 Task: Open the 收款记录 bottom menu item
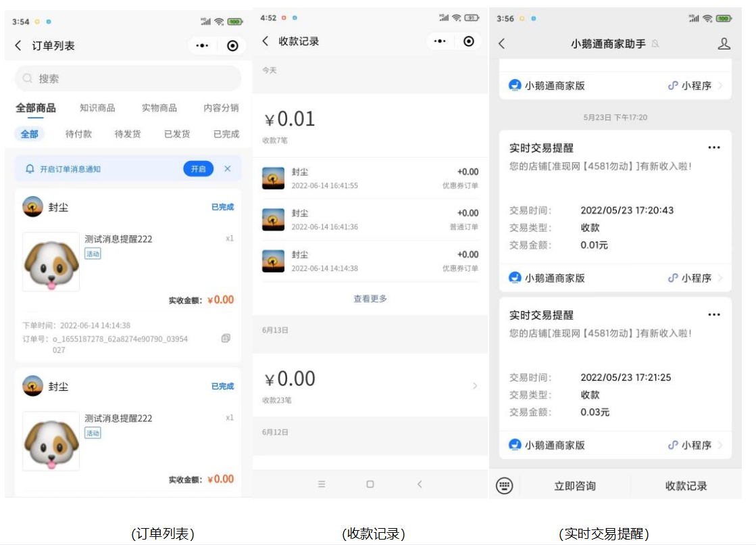[686, 485]
